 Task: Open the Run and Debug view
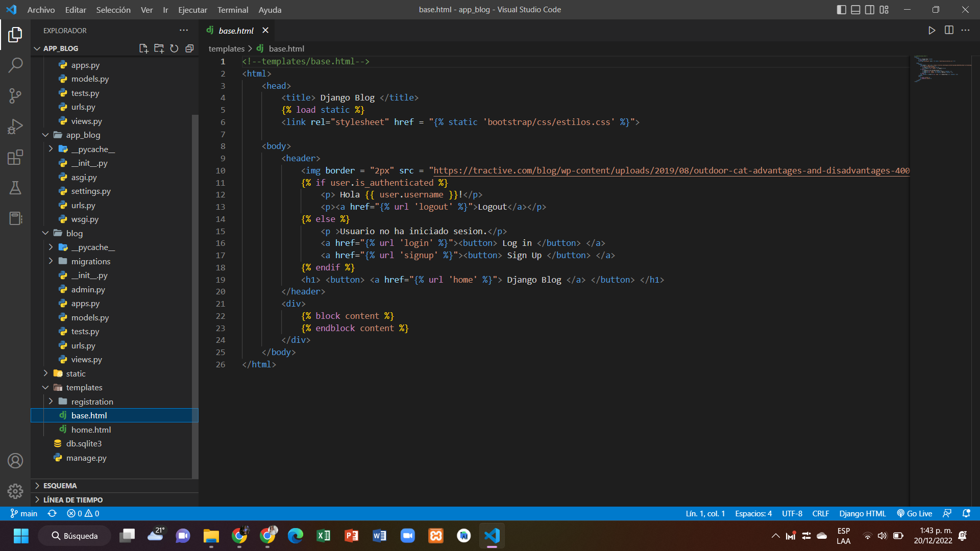(x=15, y=127)
